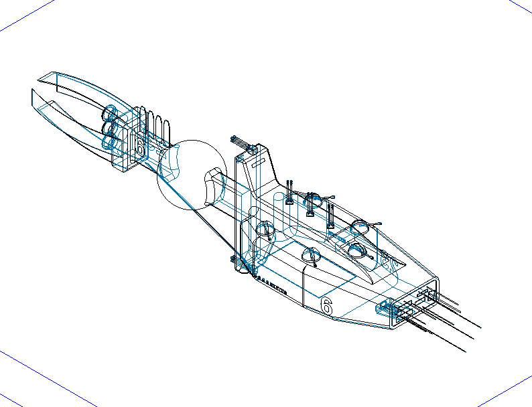The image size is (532, 407).
Task: Click the blue boundary line in top-left corner
Action: click(x=27, y=17)
